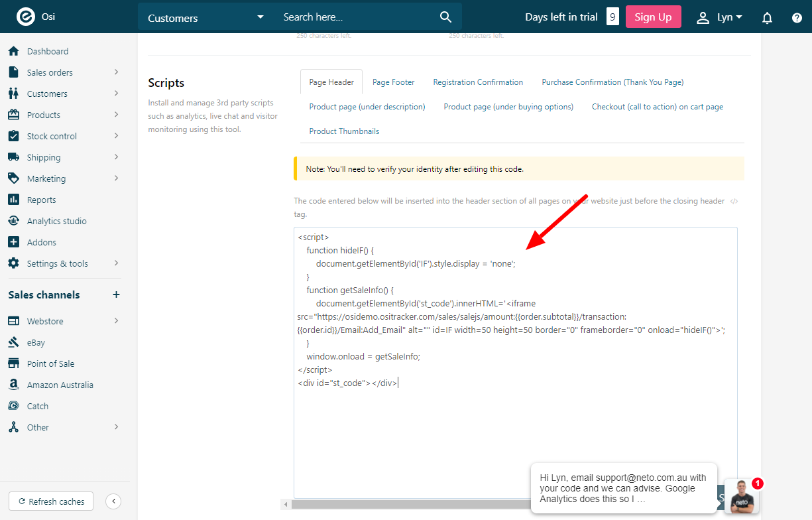Open the Dashboard link
Screen dimensions: 812x520
coord(48,51)
